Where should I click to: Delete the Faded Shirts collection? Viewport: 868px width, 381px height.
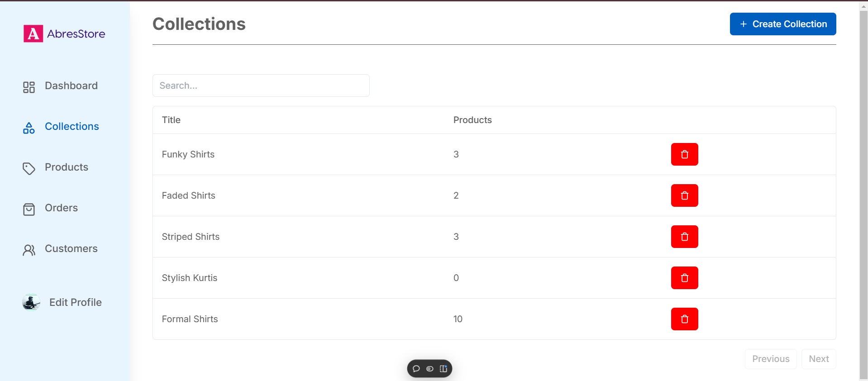[x=684, y=195]
